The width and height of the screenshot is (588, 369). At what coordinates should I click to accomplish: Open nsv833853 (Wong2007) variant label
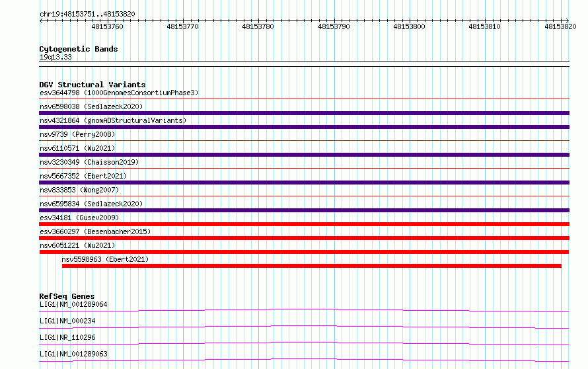coord(79,190)
